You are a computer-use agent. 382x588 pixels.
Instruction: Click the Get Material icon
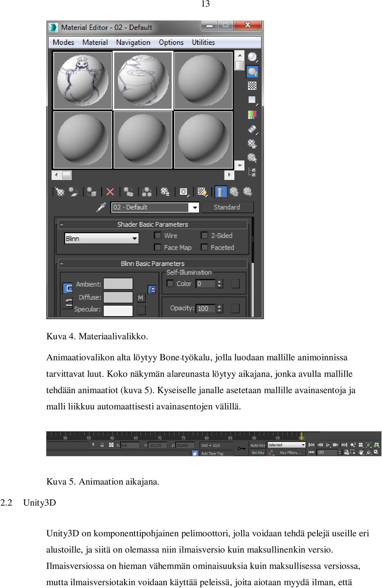pyautogui.click(x=60, y=192)
